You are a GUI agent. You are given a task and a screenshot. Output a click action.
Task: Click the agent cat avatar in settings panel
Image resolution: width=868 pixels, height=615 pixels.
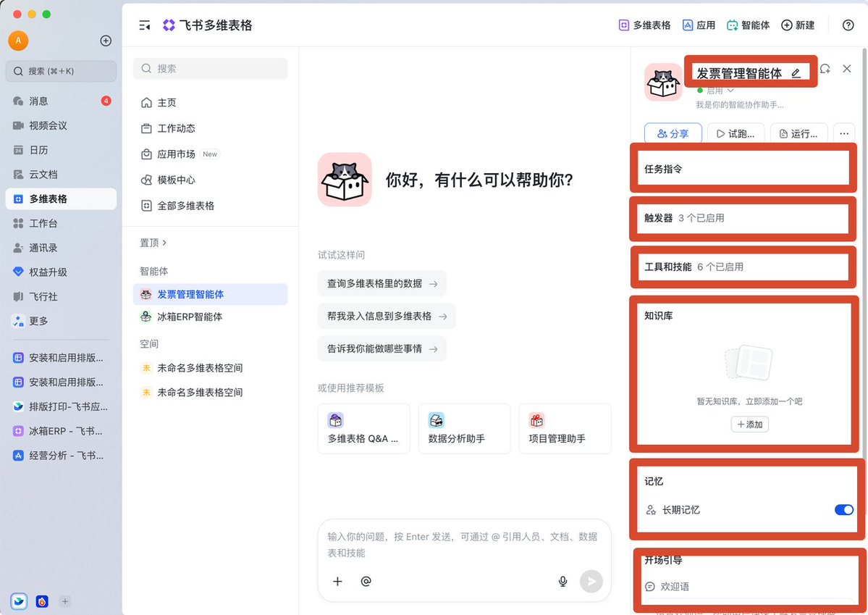click(664, 82)
